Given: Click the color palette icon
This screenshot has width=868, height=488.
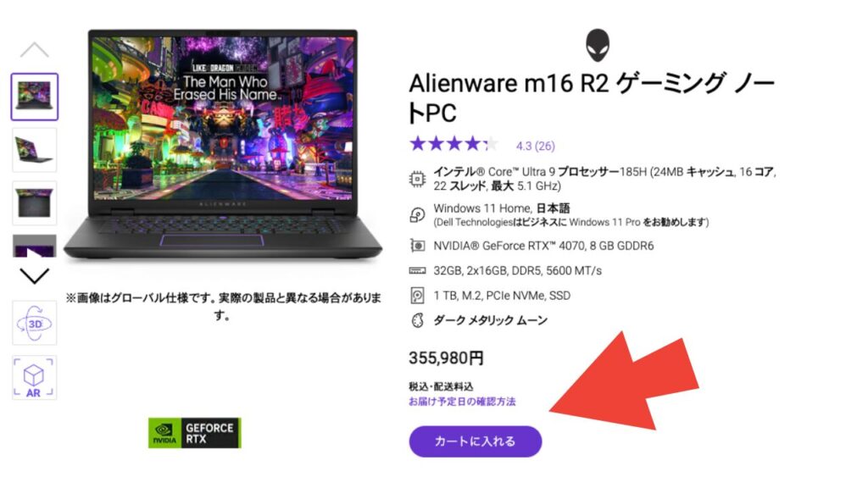Looking at the screenshot, I should point(417,320).
